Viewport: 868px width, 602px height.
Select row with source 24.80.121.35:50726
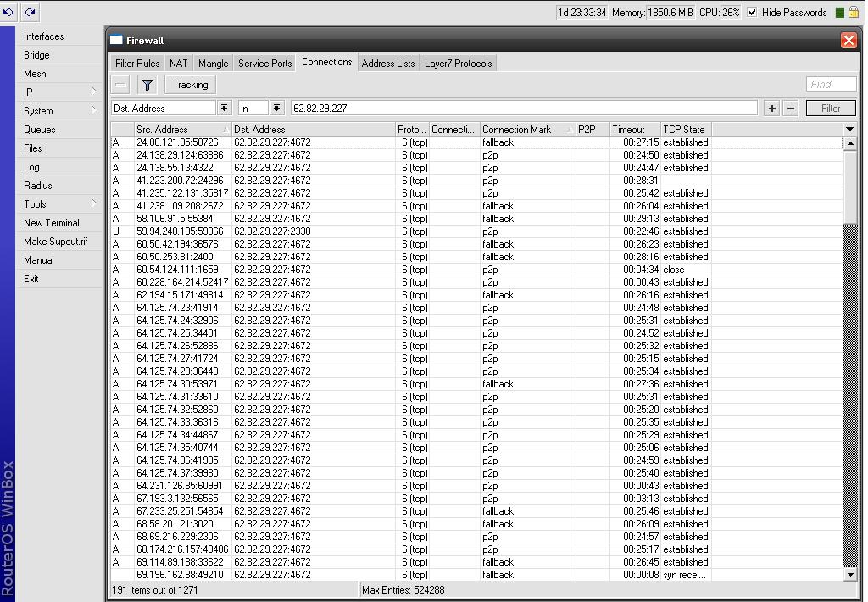click(x=476, y=142)
